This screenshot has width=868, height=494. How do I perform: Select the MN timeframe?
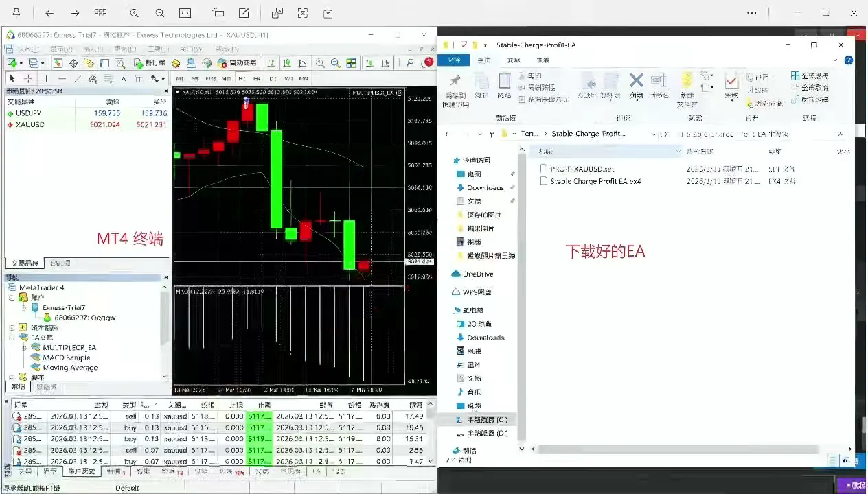tap(304, 79)
